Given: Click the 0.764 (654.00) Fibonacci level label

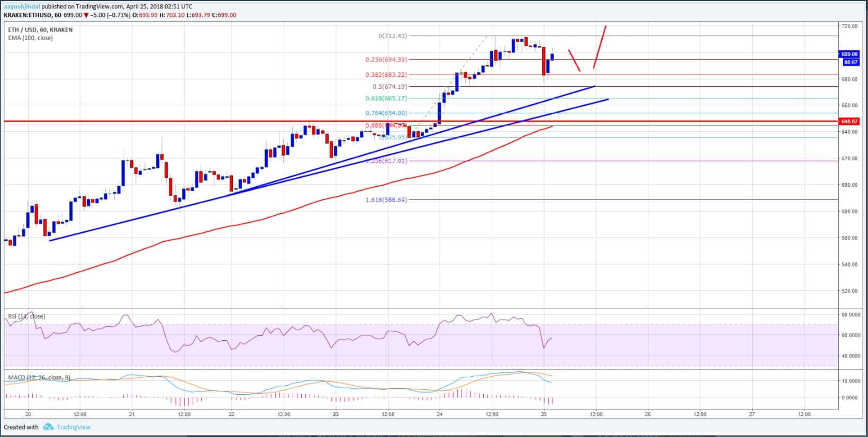Looking at the screenshot, I should click(386, 113).
